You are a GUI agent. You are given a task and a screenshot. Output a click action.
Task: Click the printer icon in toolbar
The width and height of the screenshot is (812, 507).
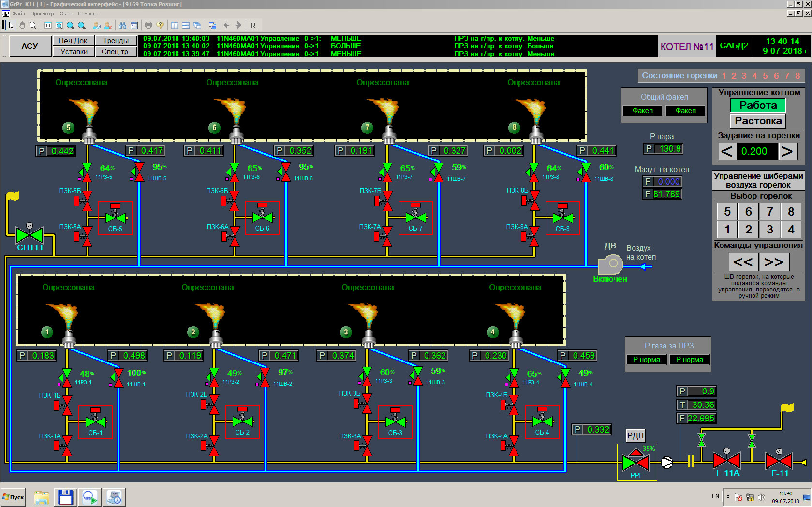(x=148, y=25)
